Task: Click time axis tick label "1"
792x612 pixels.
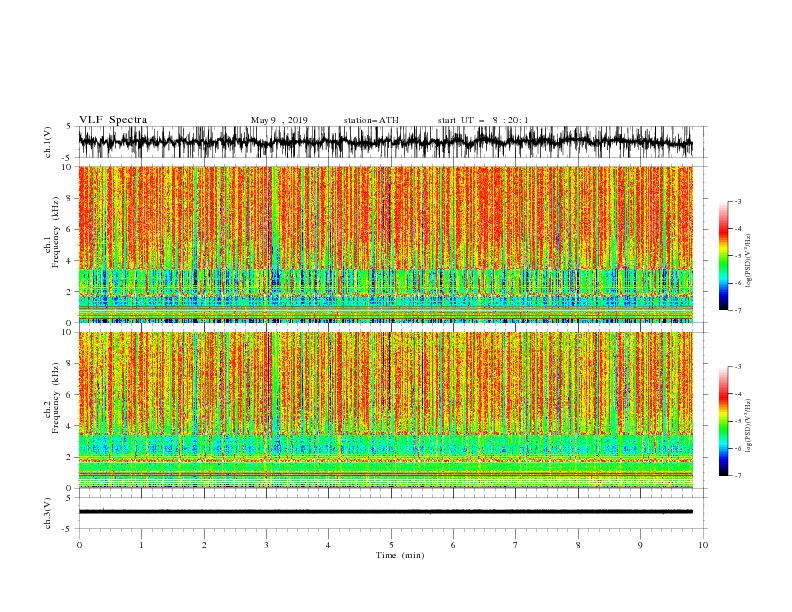Action: [x=141, y=545]
